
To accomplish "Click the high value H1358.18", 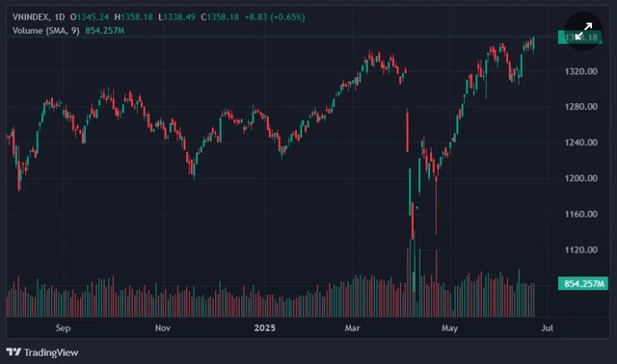I will coord(133,17).
